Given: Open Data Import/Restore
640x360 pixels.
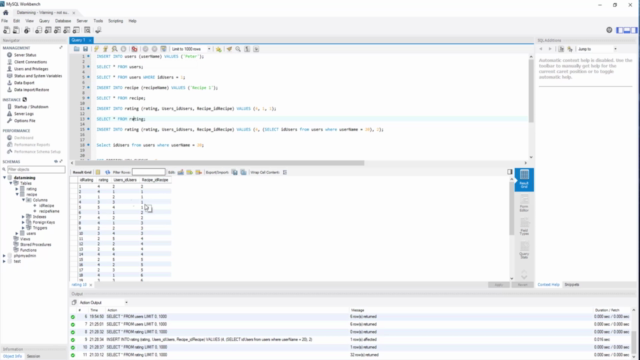Looking at the screenshot, I should (31, 90).
